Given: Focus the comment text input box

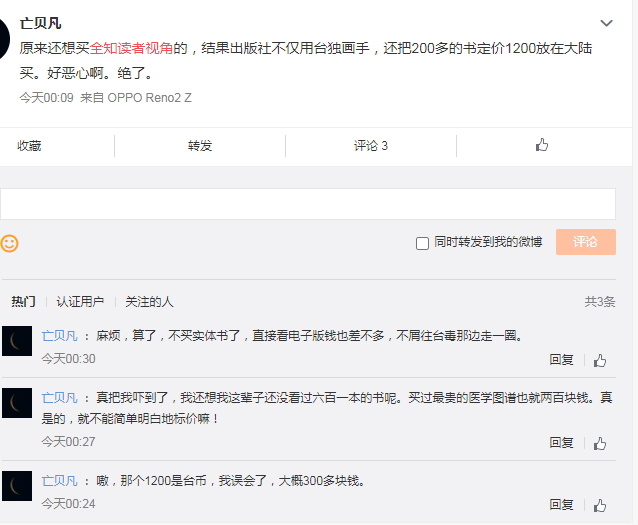Looking at the screenshot, I should click(x=308, y=204).
